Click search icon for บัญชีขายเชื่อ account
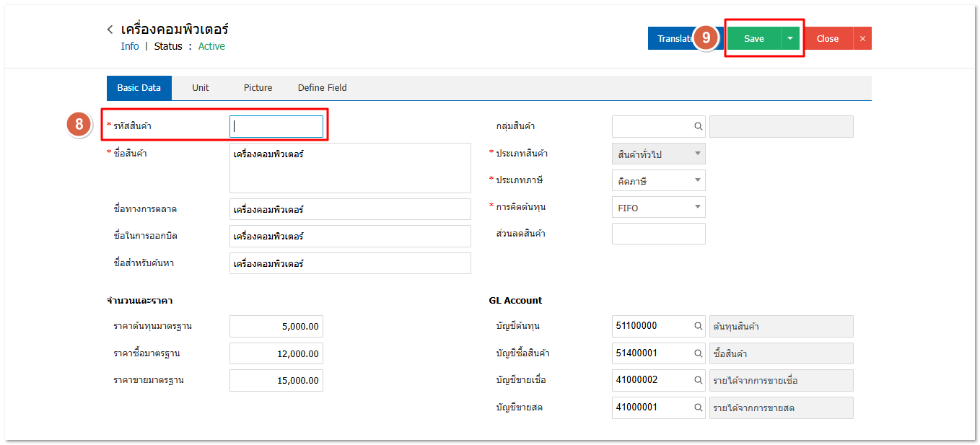This screenshot has height=445, width=980. 698,380
